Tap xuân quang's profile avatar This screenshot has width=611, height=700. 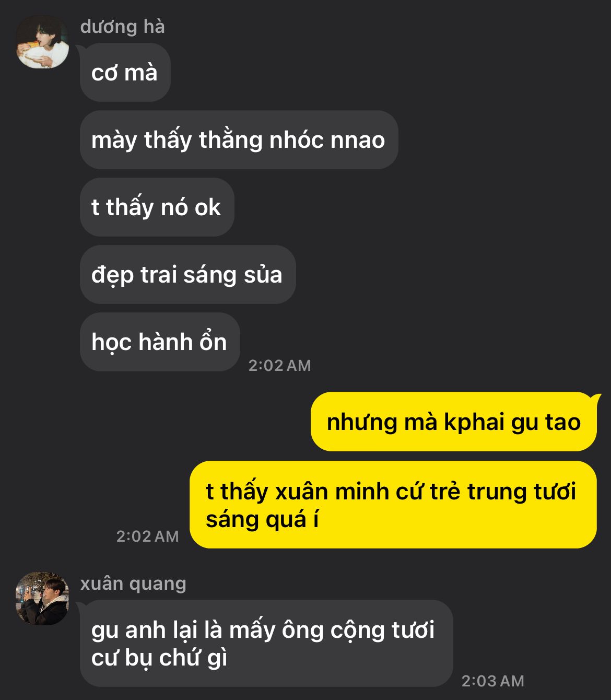tap(42, 599)
